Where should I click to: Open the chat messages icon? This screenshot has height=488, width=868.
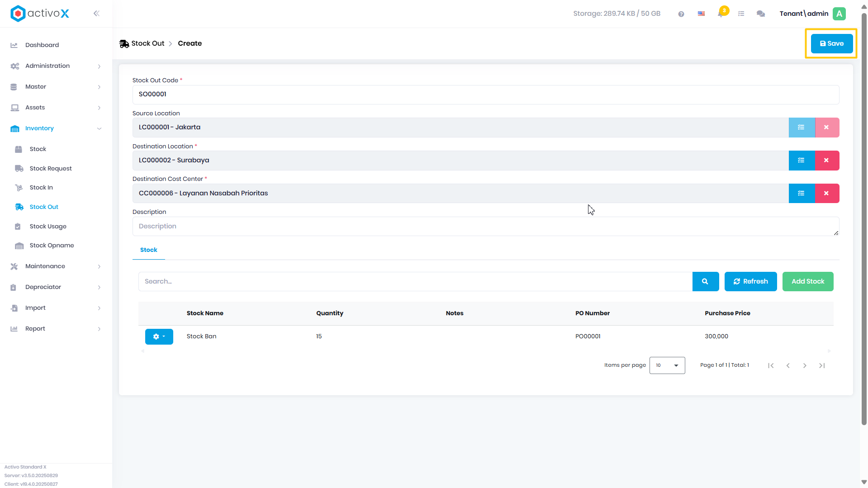761,14
